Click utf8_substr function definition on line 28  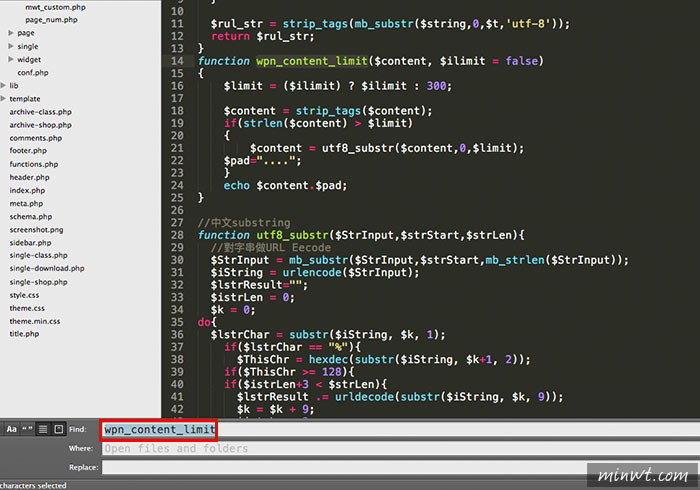(292, 235)
